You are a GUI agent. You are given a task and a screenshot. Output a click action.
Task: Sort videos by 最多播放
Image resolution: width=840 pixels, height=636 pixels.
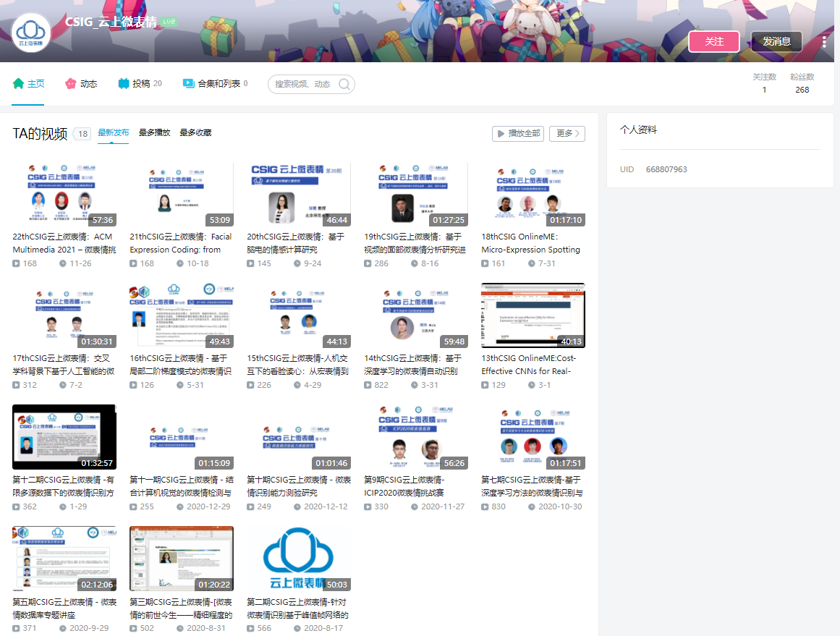coord(154,133)
